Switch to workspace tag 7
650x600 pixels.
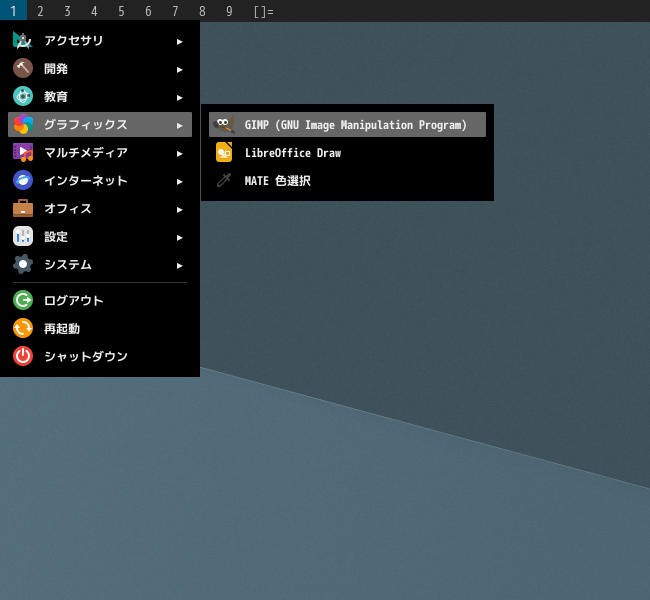point(175,11)
